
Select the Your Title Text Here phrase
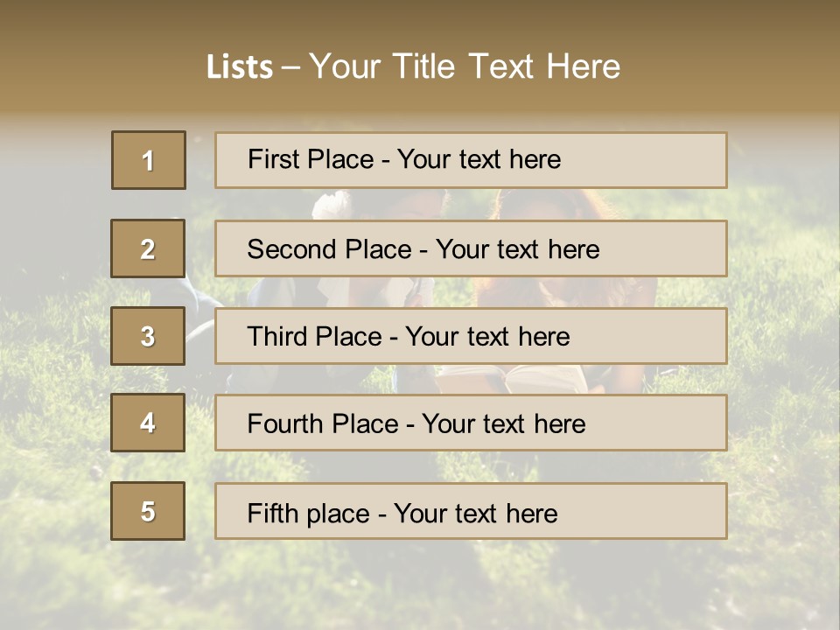coord(465,66)
